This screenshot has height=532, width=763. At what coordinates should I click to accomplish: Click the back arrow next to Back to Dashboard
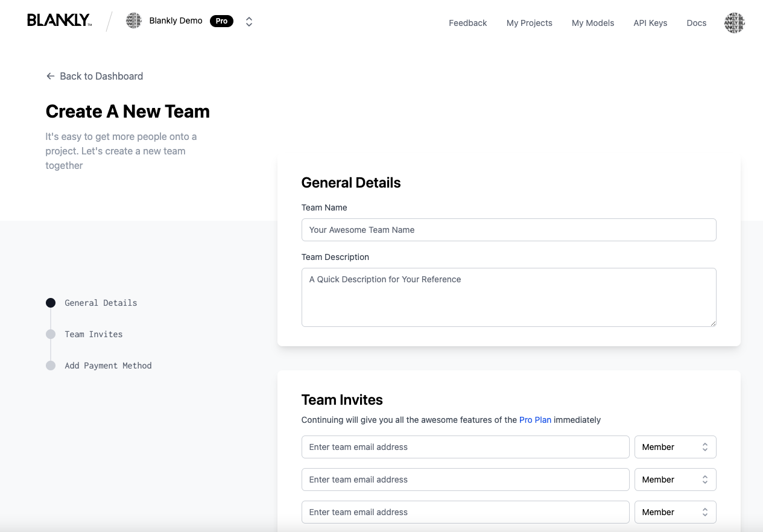coord(50,76)
